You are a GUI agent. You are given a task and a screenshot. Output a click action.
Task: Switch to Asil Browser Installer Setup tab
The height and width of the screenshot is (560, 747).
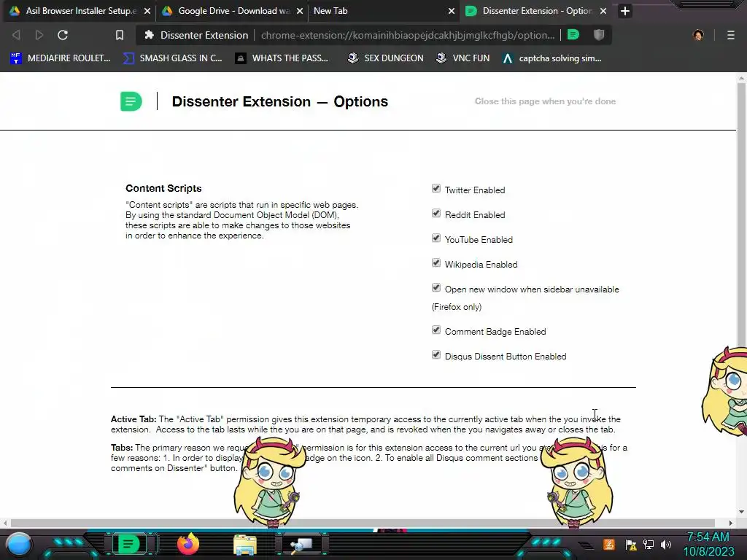[x=79, y=11]
